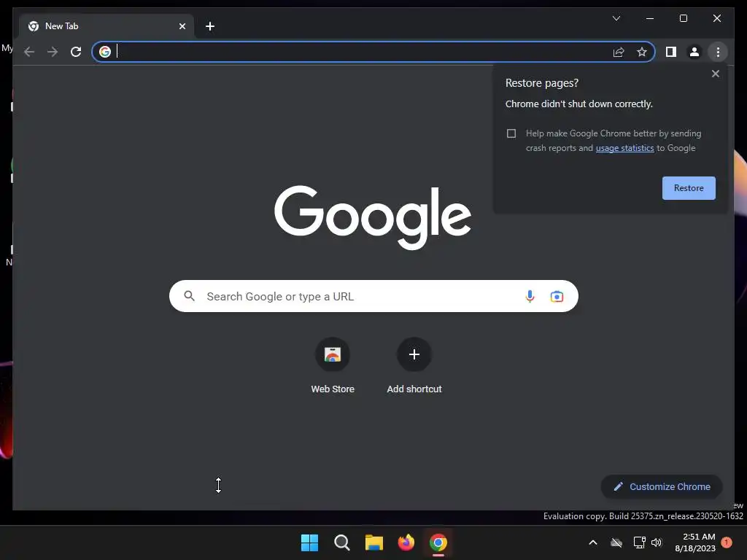
Task: Minimize the Chrome window
Action: tap(650, 18)
